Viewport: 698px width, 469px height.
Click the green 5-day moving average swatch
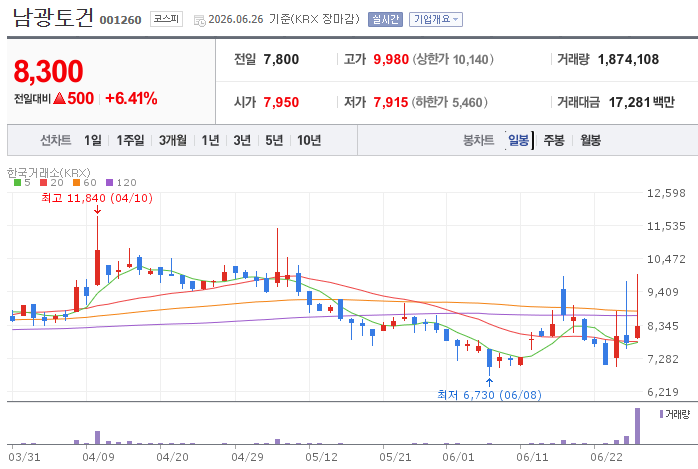coord(17,182)
